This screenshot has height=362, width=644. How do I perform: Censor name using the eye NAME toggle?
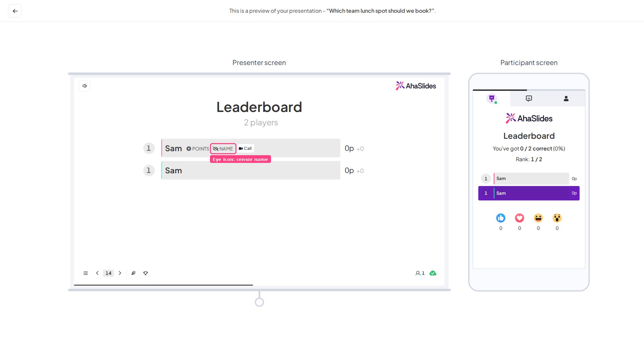point(223,148)
